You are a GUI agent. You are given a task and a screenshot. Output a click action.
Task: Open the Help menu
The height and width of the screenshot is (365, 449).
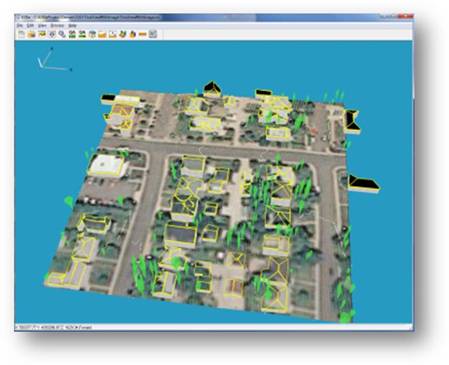[x=72, y=26]
